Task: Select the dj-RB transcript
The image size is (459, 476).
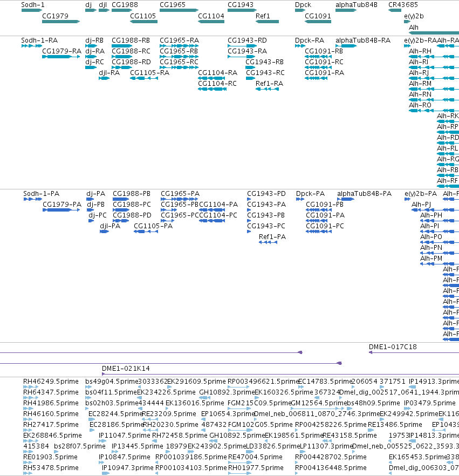Action: [x=91, y=46]
